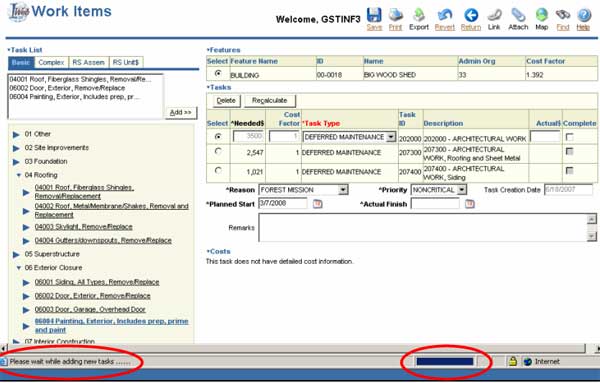Image resolution: width=600 pixels, height=383 pixels.
Task: Click the Actual Finish date field
Action: pos(435,204)
